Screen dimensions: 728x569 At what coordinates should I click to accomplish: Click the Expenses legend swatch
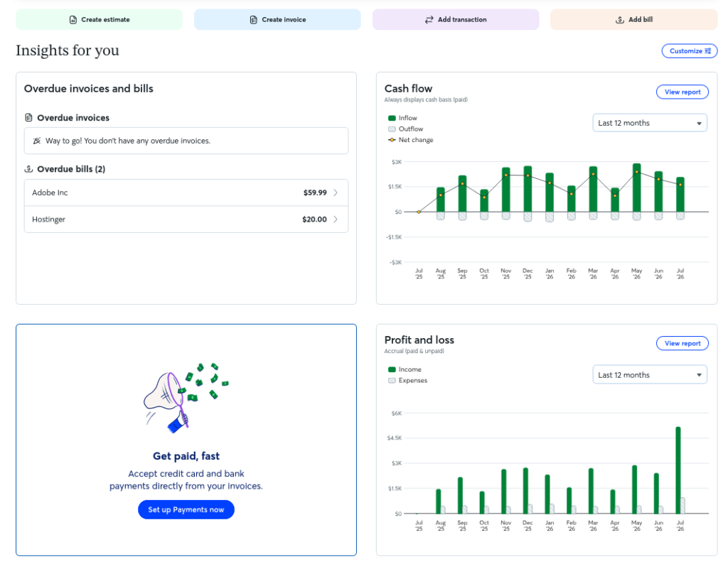tap(392, 380)
